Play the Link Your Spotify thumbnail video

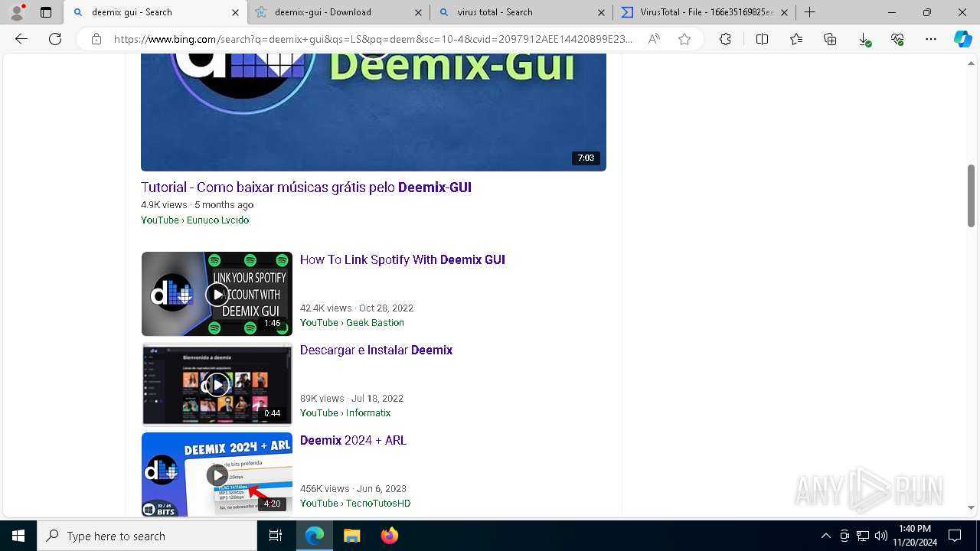[x=217, y=294]
